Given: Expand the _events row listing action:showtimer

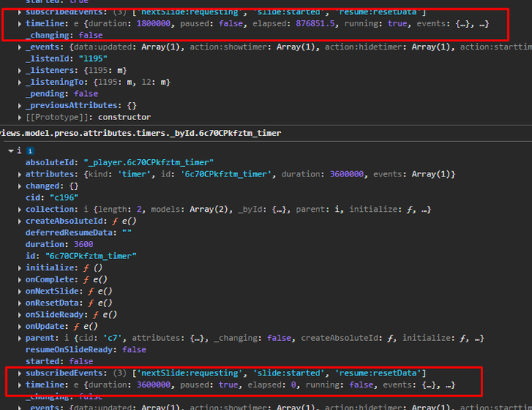Looking at the screenshot, I should click(x=20, y=47).
